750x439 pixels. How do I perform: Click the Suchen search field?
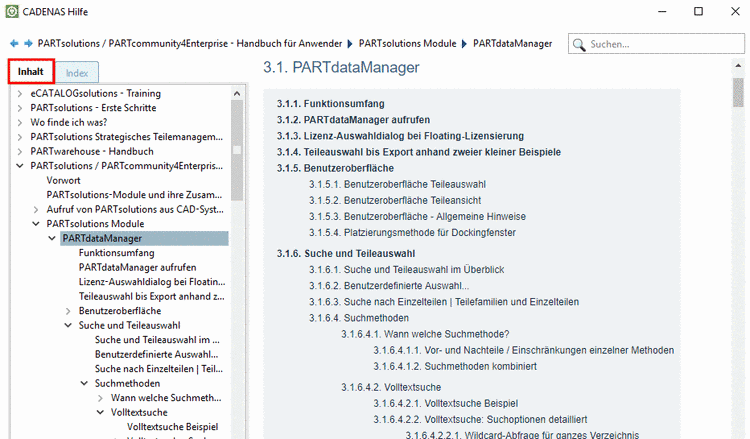coord(656,44)
